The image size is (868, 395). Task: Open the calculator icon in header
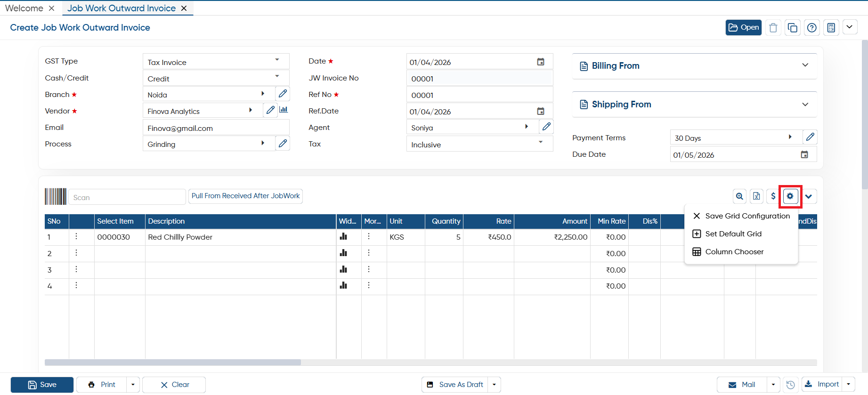click(831, 28)
